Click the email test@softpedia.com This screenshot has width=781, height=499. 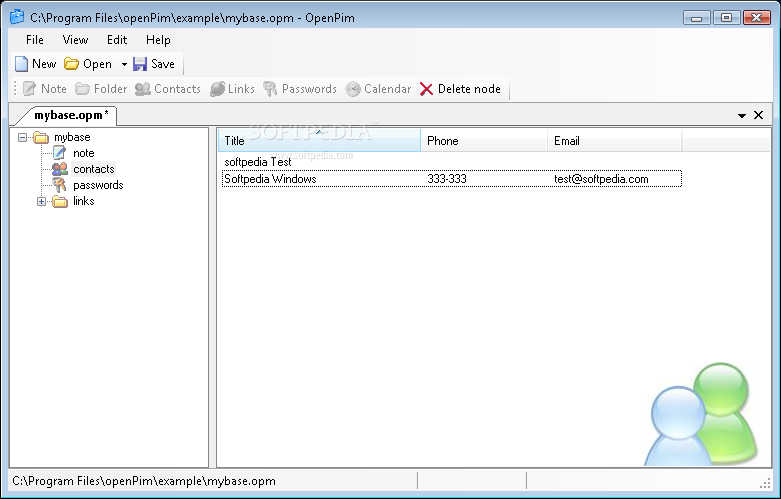point(601,179)
